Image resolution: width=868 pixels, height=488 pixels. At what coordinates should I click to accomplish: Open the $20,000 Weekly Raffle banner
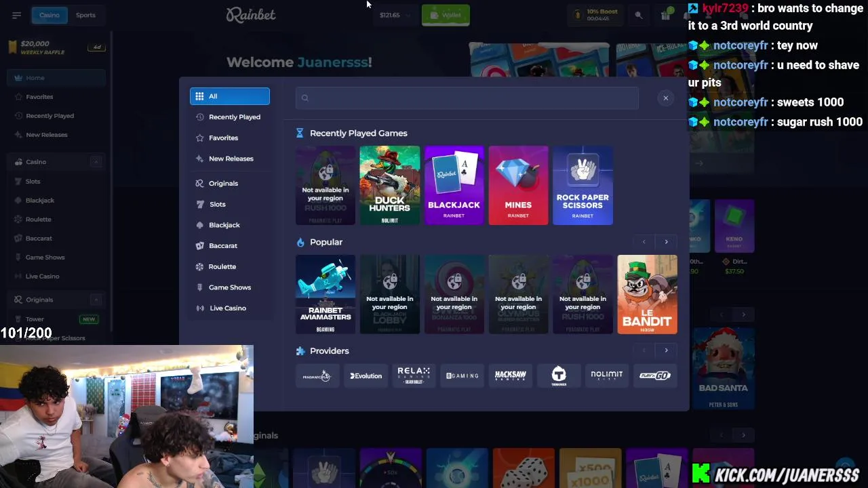coord(56,47)
